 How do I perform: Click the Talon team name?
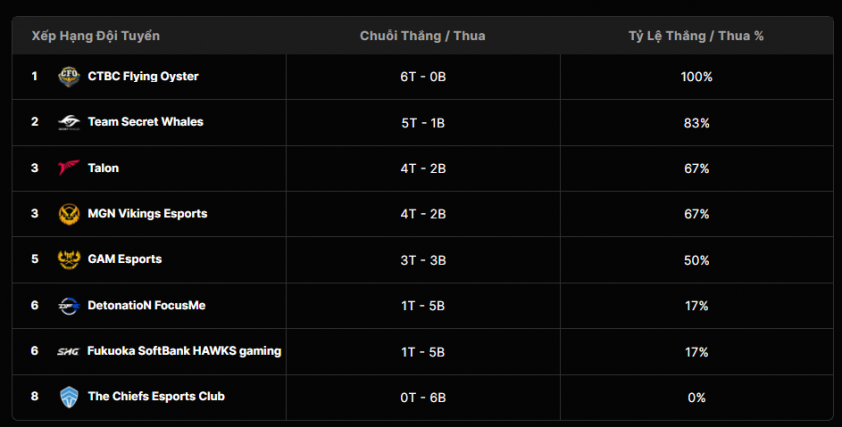coord(103,168)
